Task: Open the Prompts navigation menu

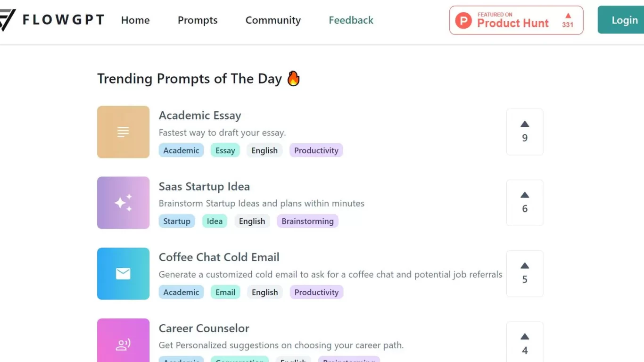Action: pyautogui.click(x=198, y=20)
